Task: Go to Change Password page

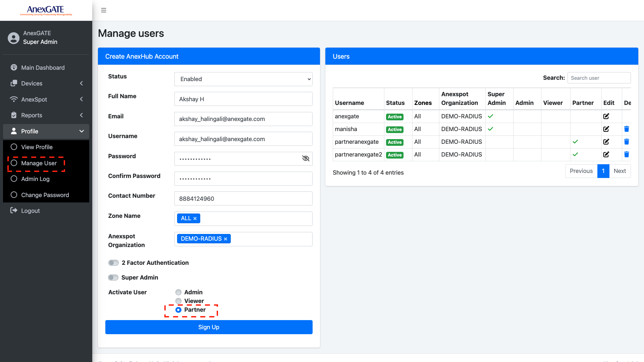Action: click(45, 195)
